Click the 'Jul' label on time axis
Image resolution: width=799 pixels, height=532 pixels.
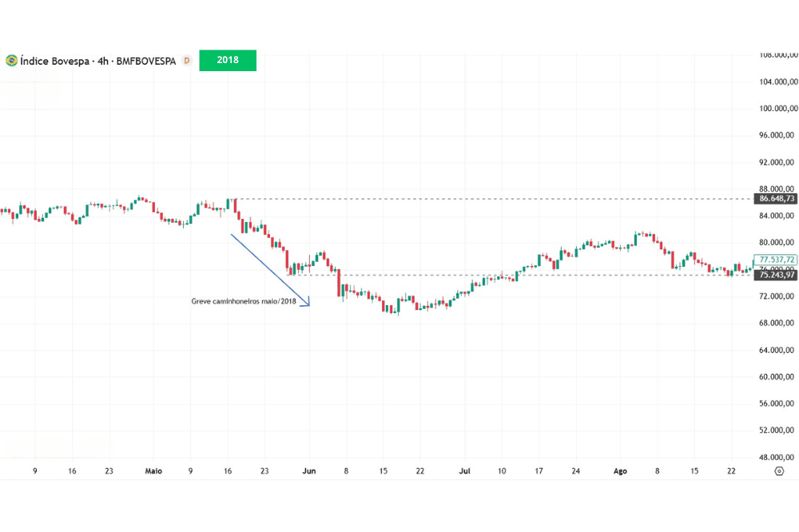(x=464, y=471)
